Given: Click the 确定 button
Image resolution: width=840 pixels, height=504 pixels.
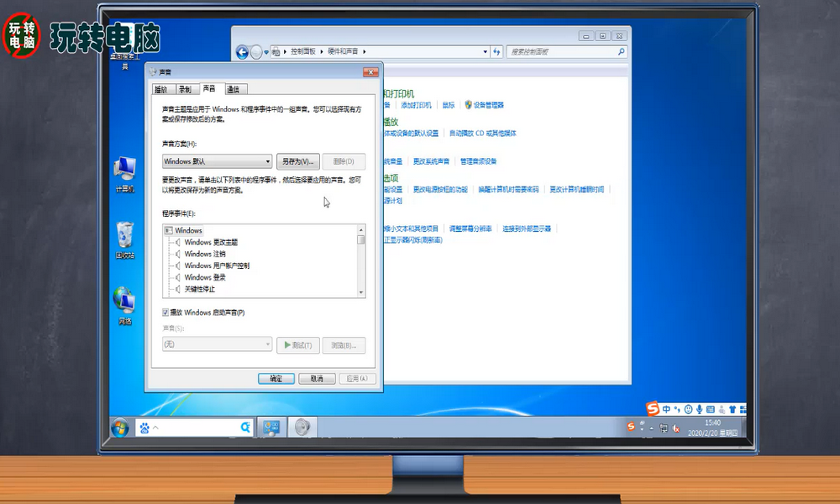Looking at the screenshot, I should click(276, 379).
